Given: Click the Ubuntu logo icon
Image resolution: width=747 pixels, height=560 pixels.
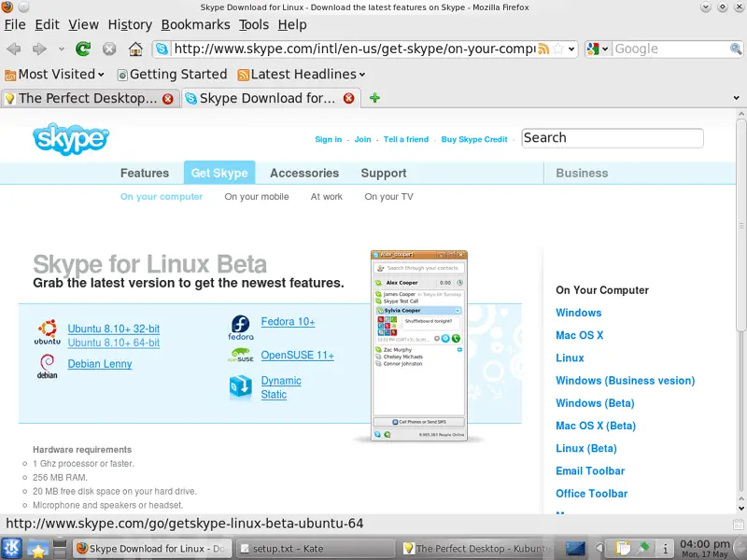Looking at the screenshot, I should 48,332.
